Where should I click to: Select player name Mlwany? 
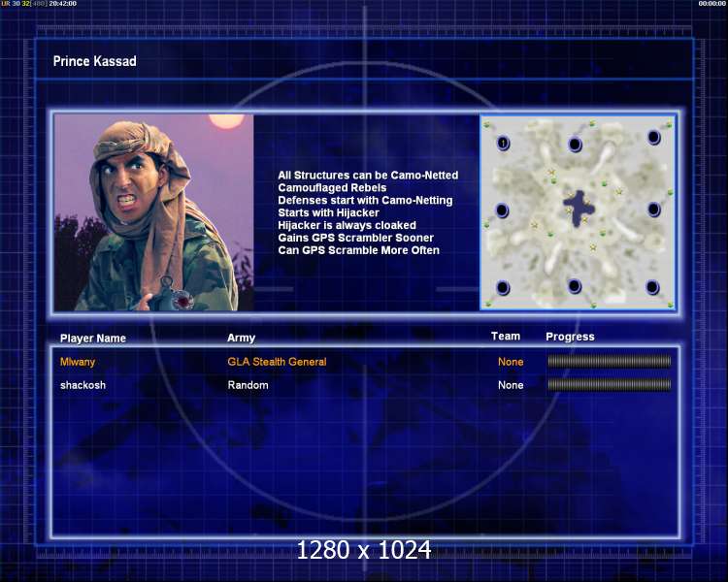[78, 362]
